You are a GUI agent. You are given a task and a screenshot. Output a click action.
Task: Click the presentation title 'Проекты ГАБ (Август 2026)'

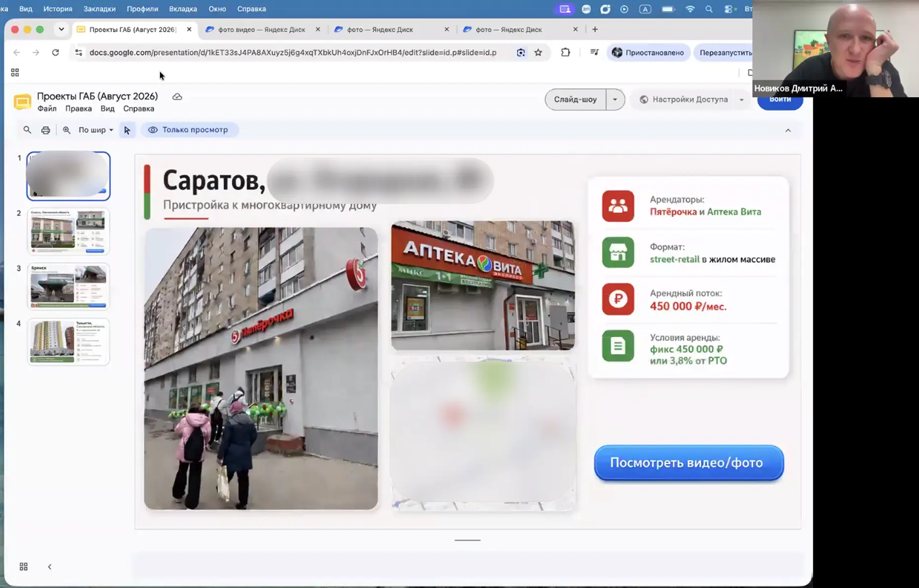click(x=97, y=96)
